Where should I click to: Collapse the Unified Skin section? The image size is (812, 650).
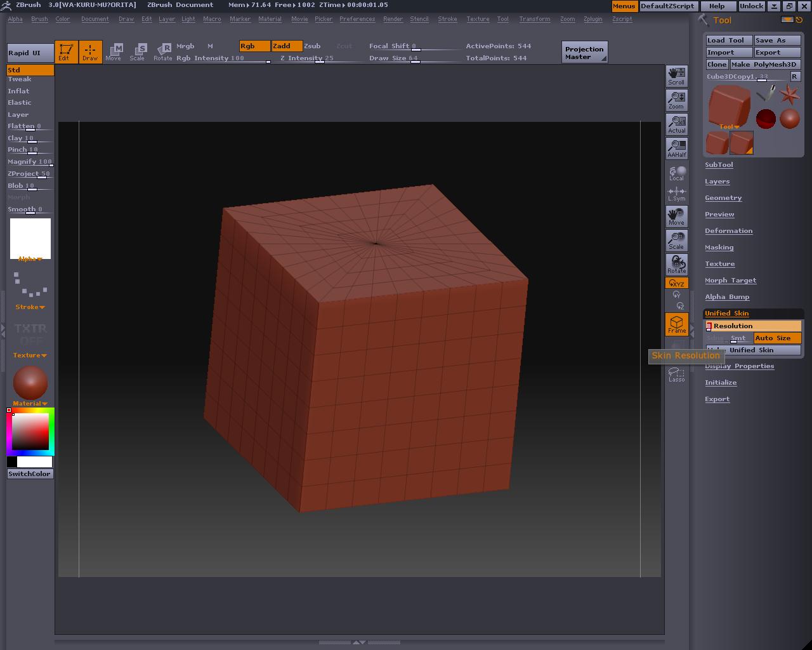click(x=727, y=314)
